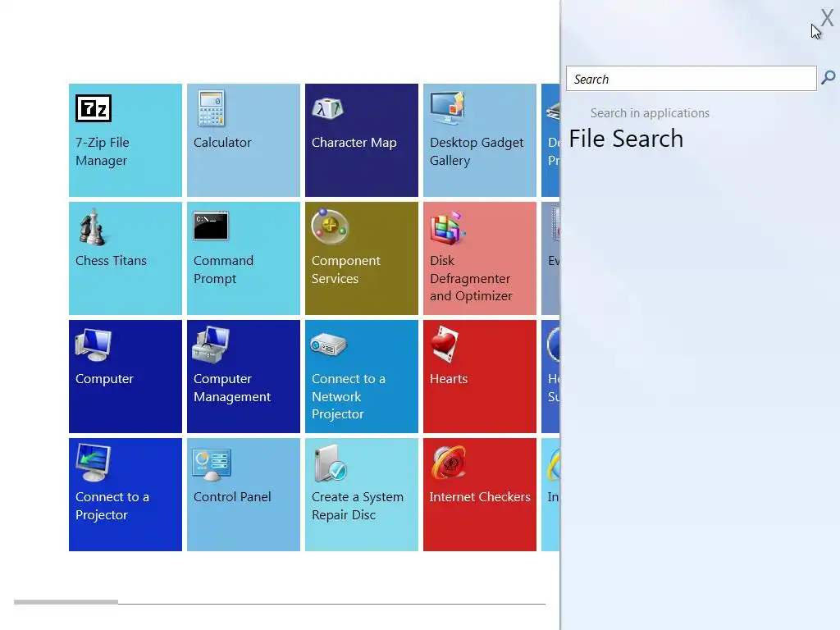
Task: Click the 'Character Map' label text
Action: coord(354,143)
